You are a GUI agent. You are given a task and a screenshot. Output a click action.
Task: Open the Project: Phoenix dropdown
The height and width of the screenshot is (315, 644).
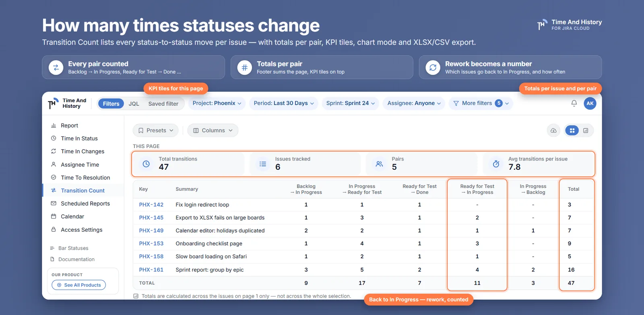click(x=217, y=103)
